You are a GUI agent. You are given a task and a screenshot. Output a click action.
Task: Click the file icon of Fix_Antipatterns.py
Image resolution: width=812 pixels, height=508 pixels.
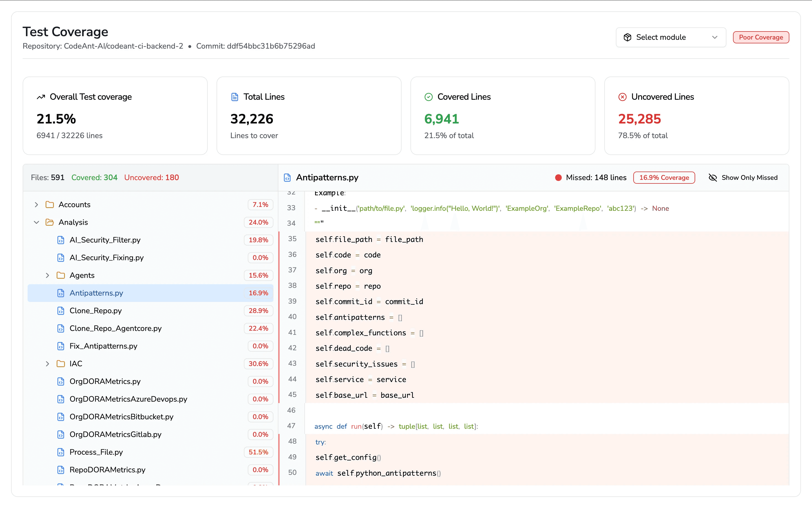tap(61, 346)
